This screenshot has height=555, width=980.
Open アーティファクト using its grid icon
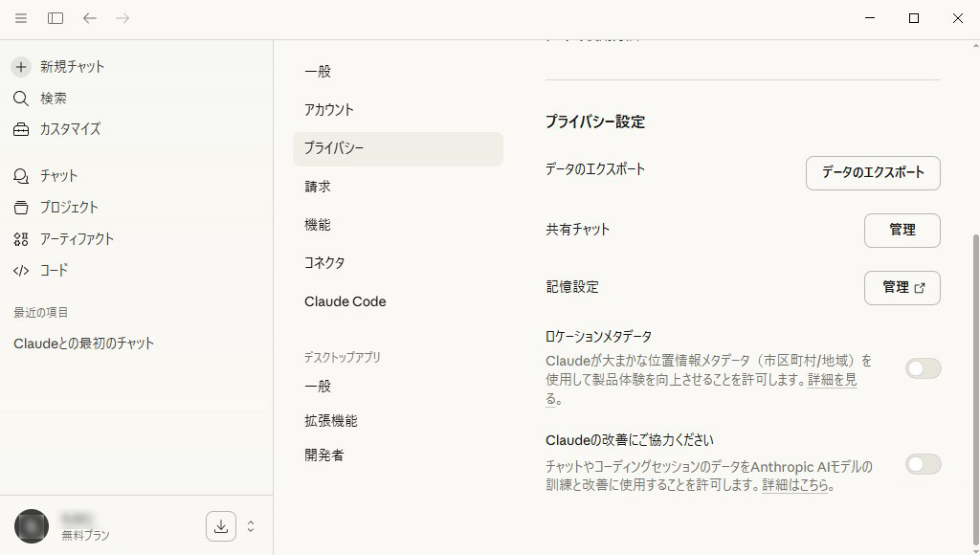[20, 238]
